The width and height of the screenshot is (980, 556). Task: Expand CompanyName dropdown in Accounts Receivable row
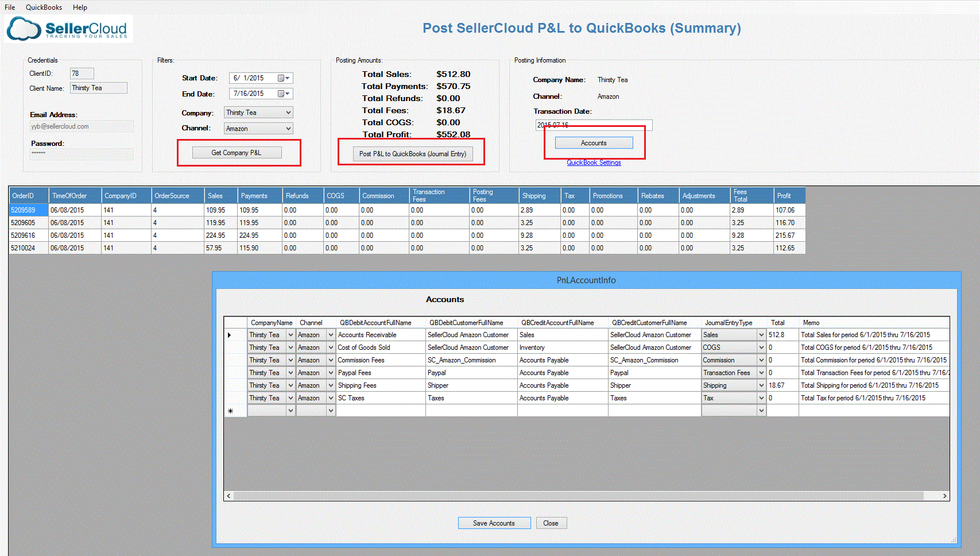(290, 335)
